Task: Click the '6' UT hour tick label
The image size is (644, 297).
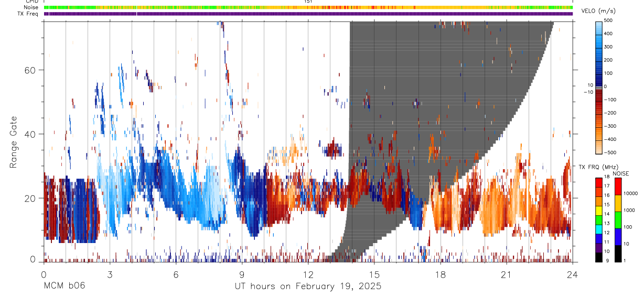Action: pos(176,274)
